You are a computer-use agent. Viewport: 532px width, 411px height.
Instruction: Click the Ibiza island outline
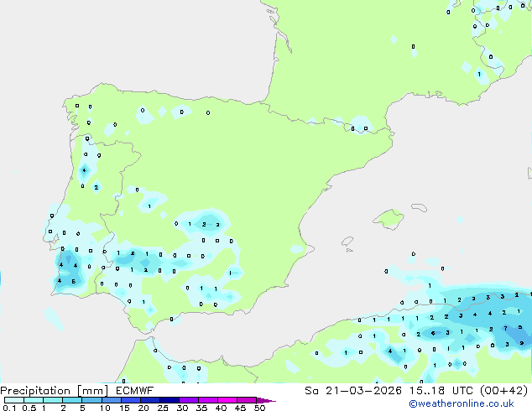(347, 242)
